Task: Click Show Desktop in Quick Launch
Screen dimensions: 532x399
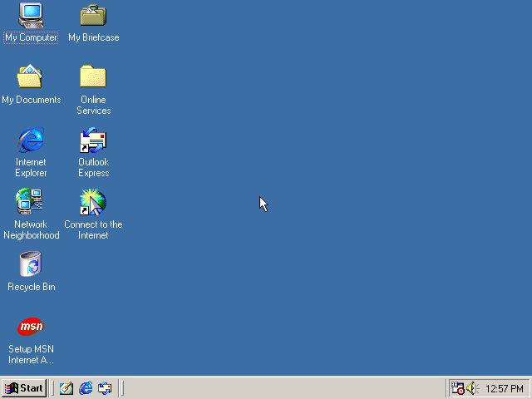Action: (66, 388)
